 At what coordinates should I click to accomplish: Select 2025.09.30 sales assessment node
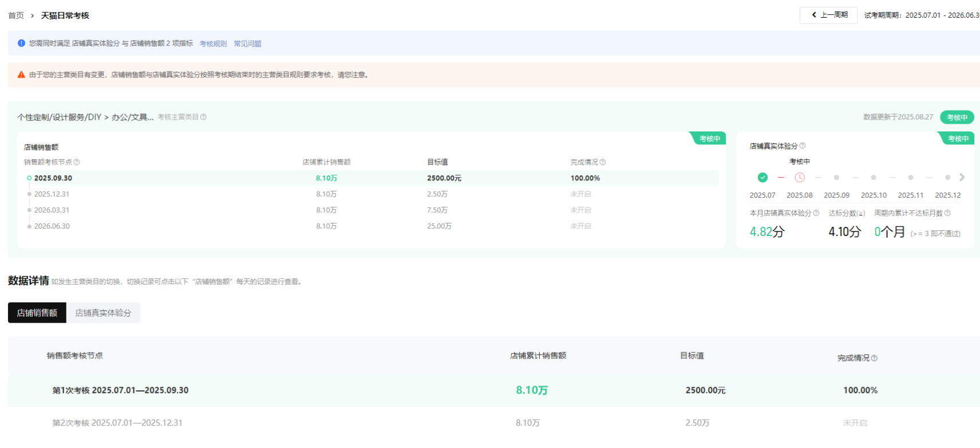click(x=53, y=178)
